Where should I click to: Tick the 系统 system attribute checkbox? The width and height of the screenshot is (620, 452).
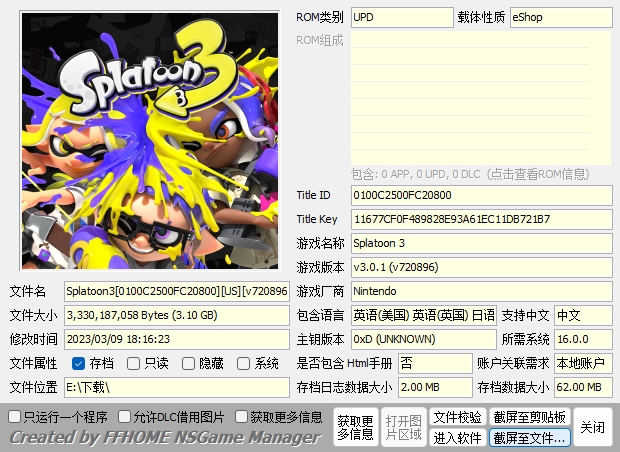[x=244, y=364]
